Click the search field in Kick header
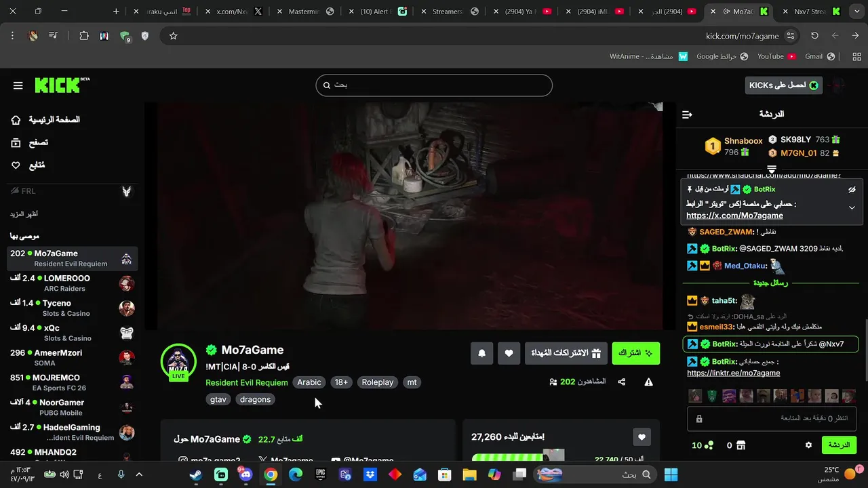 (434, 85)
